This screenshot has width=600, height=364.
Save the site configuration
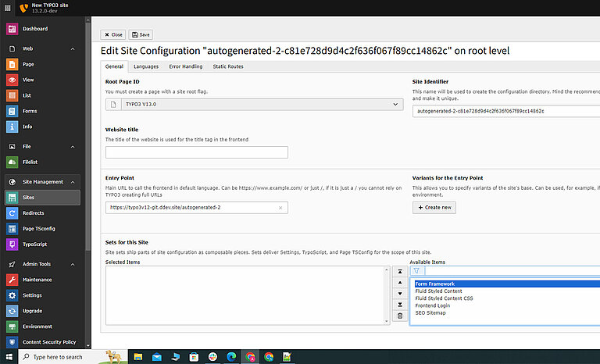pos(141,35)
